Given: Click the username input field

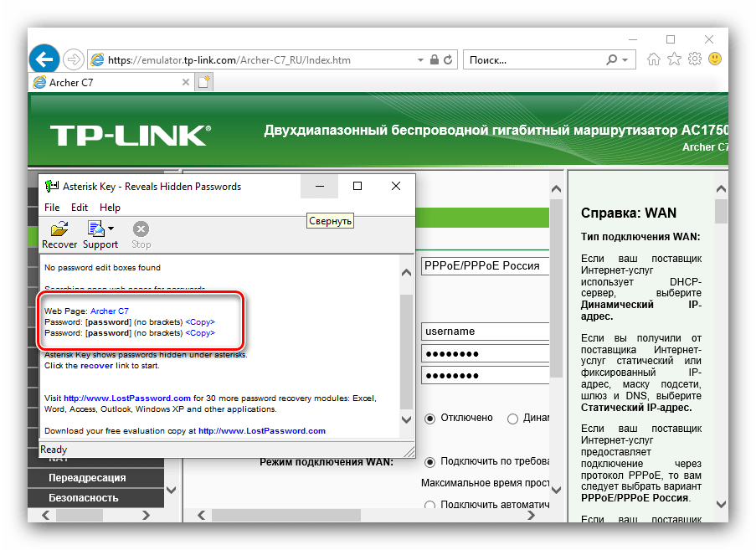Looking at the screenshot, I should 486,332.
